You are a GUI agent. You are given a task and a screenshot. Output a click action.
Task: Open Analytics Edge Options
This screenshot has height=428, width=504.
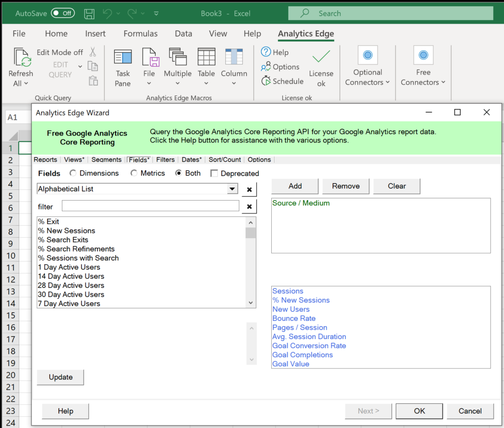[x=280, y=67]
